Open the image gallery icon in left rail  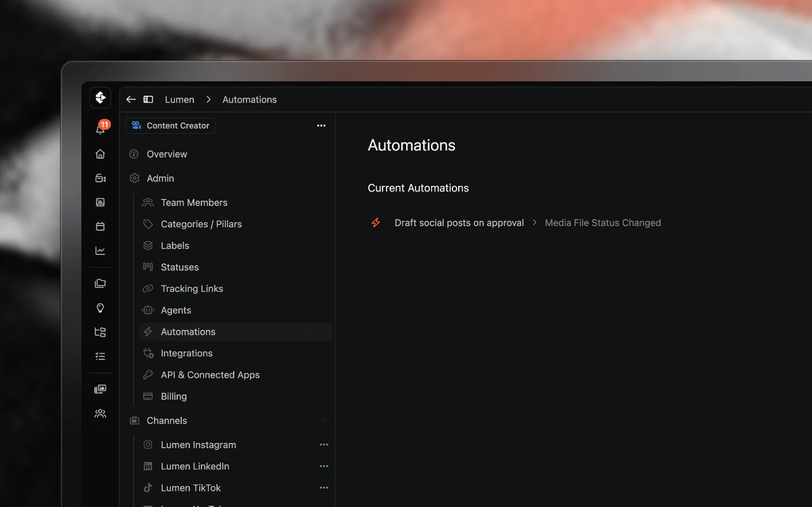point(100,202)
